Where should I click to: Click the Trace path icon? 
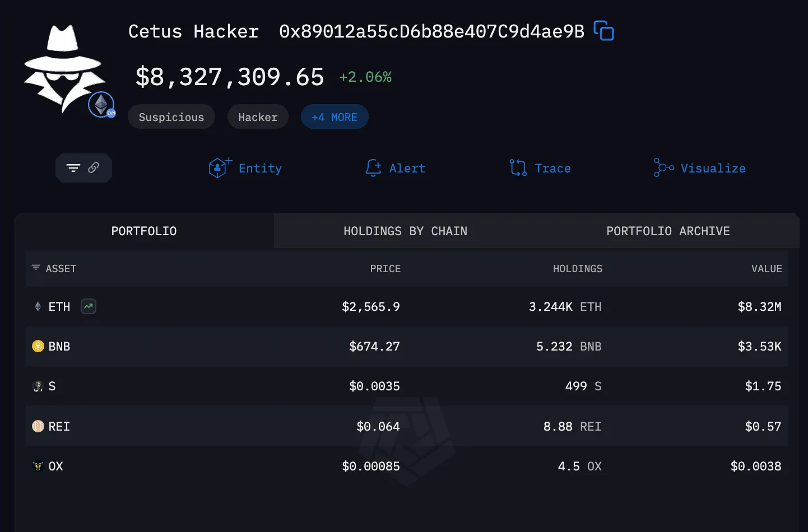point(518,167)
